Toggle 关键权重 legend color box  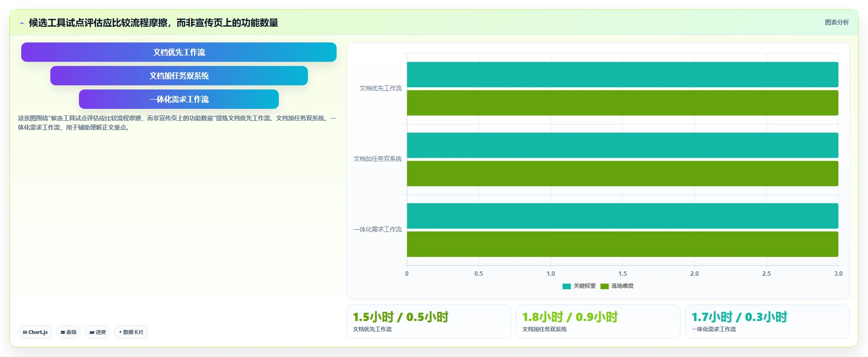click(567, 286)
